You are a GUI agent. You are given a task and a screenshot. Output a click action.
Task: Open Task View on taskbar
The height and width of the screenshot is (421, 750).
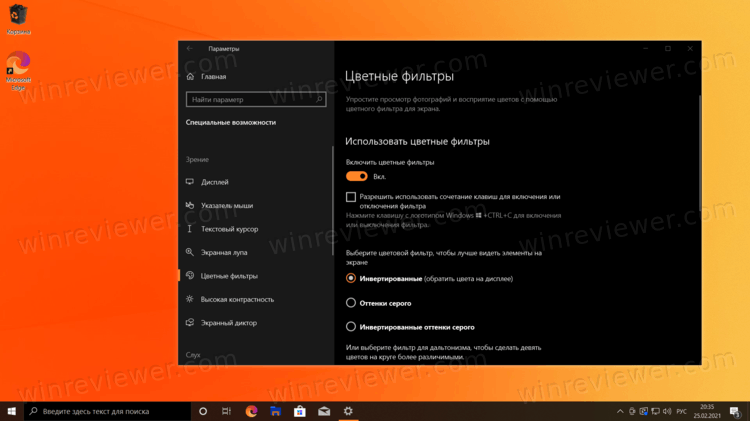(226, 411)
